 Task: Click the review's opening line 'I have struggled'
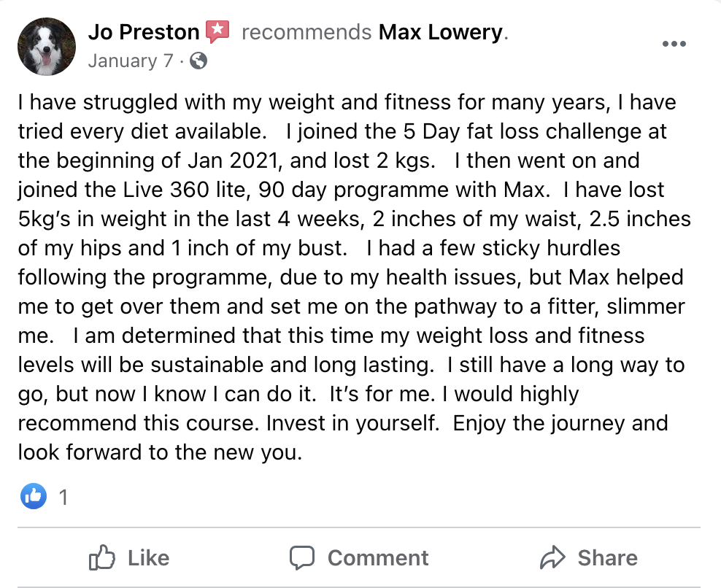pyautogui.click(x=98, y=102)
